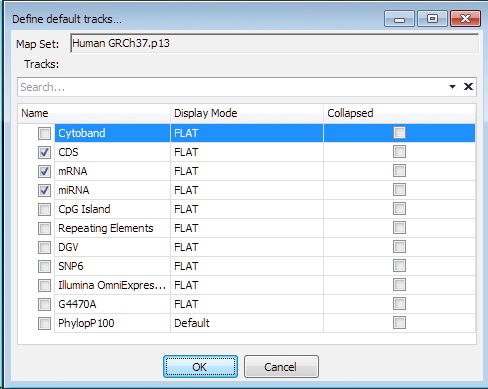Enable the Repeating Elements track checkbox
Image resolution: width=488 pixels, height=389 pixels.
(44, 229)
